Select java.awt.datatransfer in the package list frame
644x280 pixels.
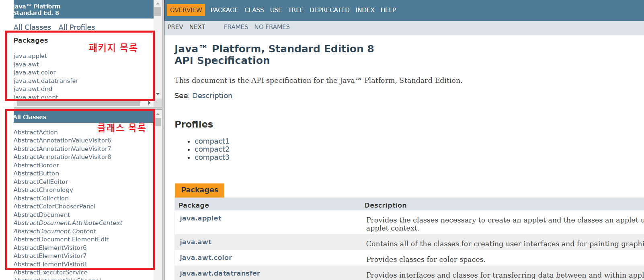(46, 81)
